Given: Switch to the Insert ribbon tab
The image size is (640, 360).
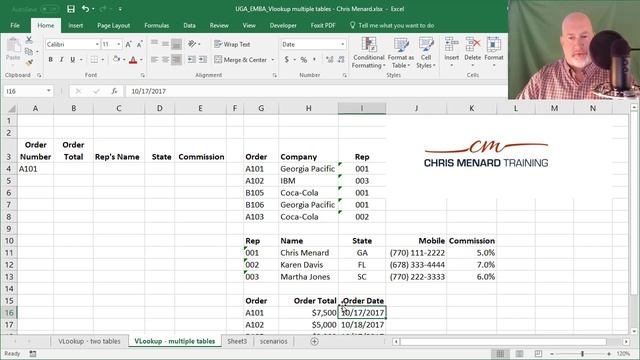Looking at the screenshot, I should click(x=76, y=25).
